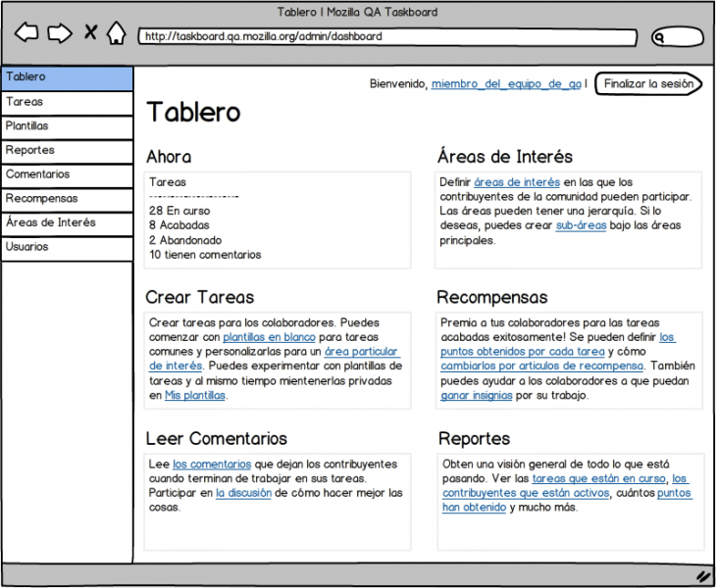
Task: Click the 'Tablero | Mozilla QA Taskboard' window title
Action: click(x=357, y=12)
